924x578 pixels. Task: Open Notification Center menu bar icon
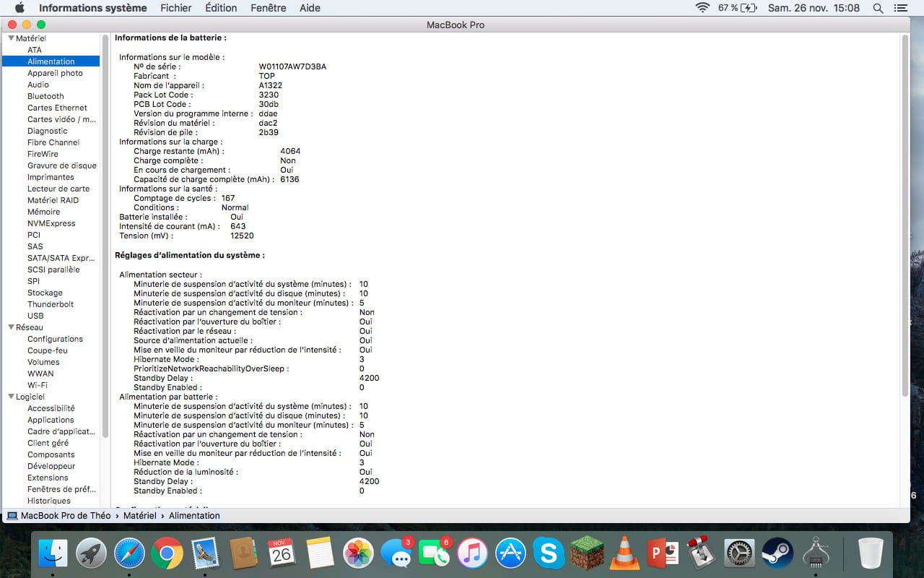[x=899, y=8]
